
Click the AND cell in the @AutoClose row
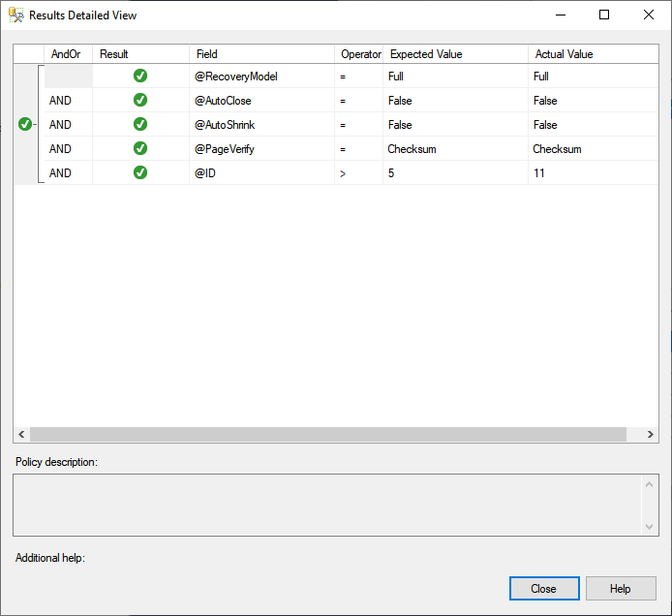(x=68, y=101)
